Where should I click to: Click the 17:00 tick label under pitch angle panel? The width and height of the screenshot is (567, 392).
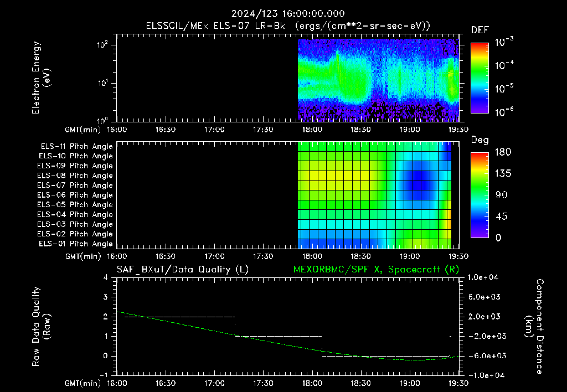214,256
